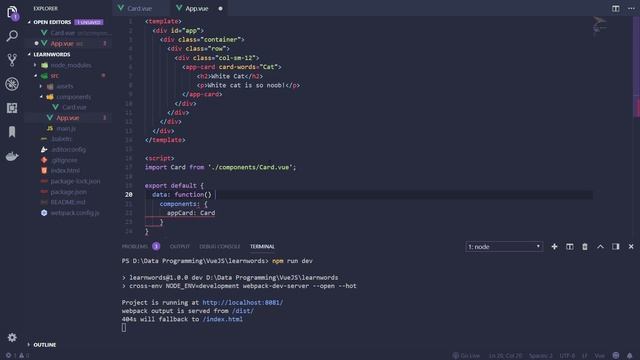This screenshot has width=640, height=360.
Task: Click the /index.html link in terminal
Action: 222,319
